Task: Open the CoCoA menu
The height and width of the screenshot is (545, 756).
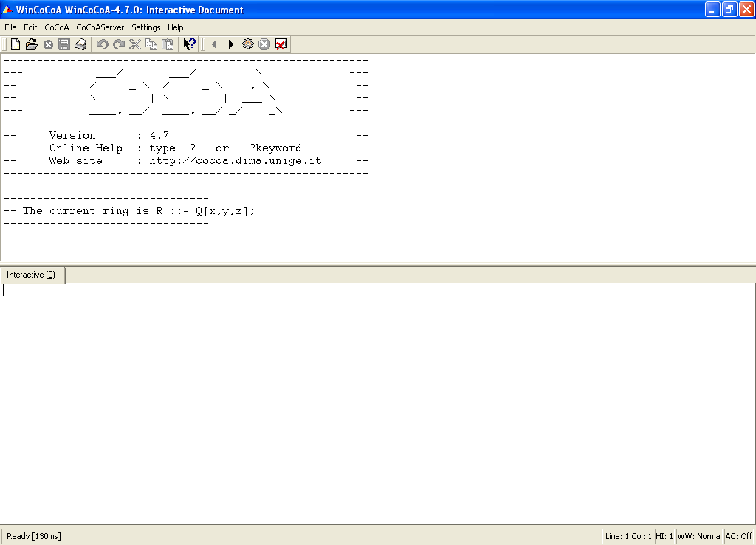Action: [x=57, y=27]
